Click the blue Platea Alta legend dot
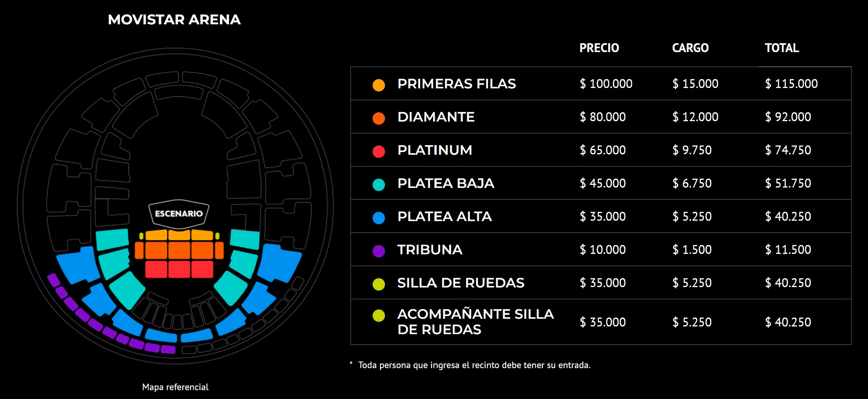The height and width of the screenshot is (399, 868). (378, 218)
